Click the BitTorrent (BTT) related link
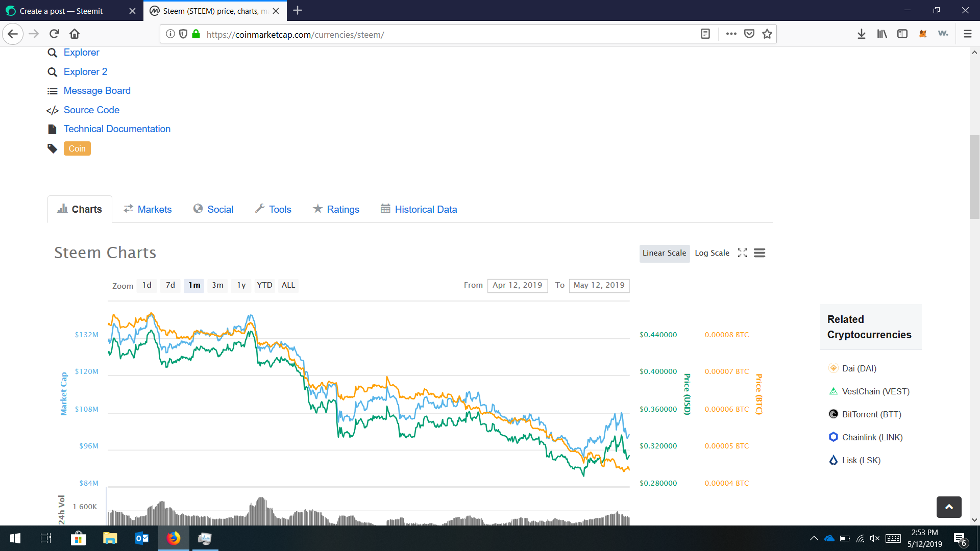The height and width of the screenshot is (551, 980). click(x=871, y=414)
